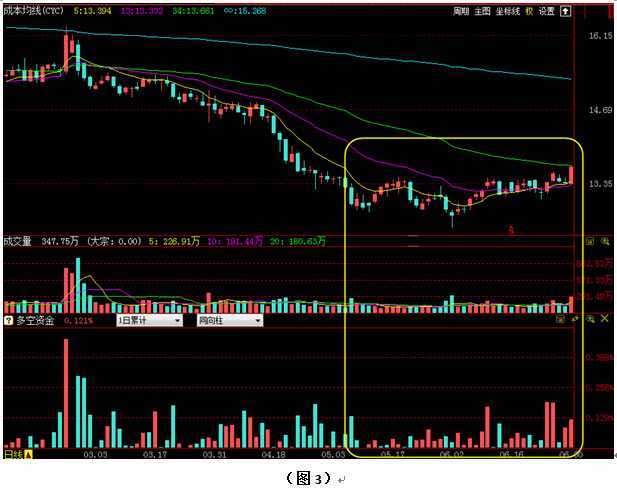Click the 多空资金 indicator label
Viewport: 617px width, 499px height.
[x=35, y=321]
